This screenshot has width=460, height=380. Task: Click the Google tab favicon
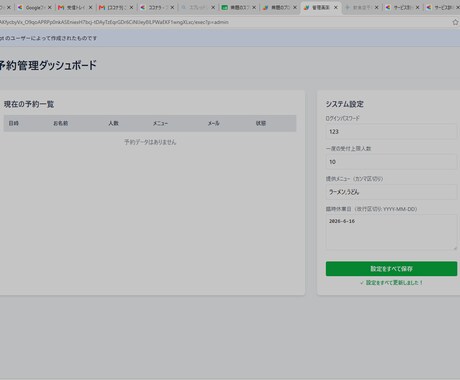[x=20, y=7]
